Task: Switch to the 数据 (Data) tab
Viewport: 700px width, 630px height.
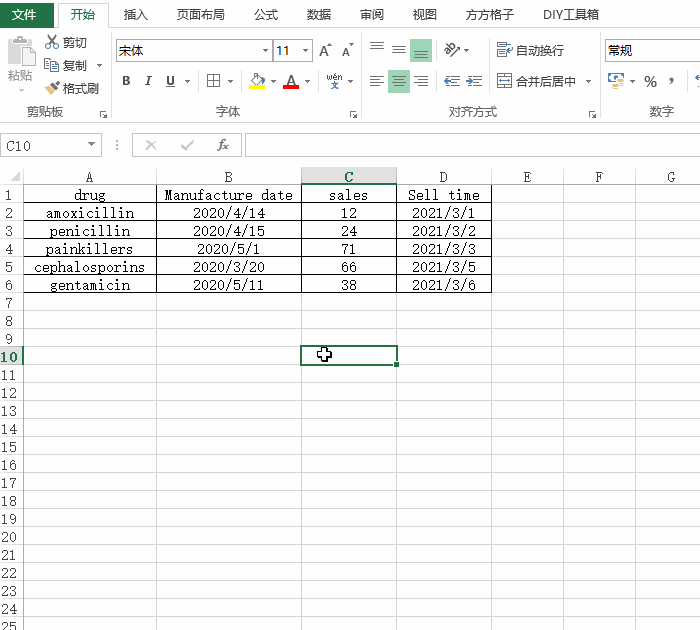Action: click(319, 15)
